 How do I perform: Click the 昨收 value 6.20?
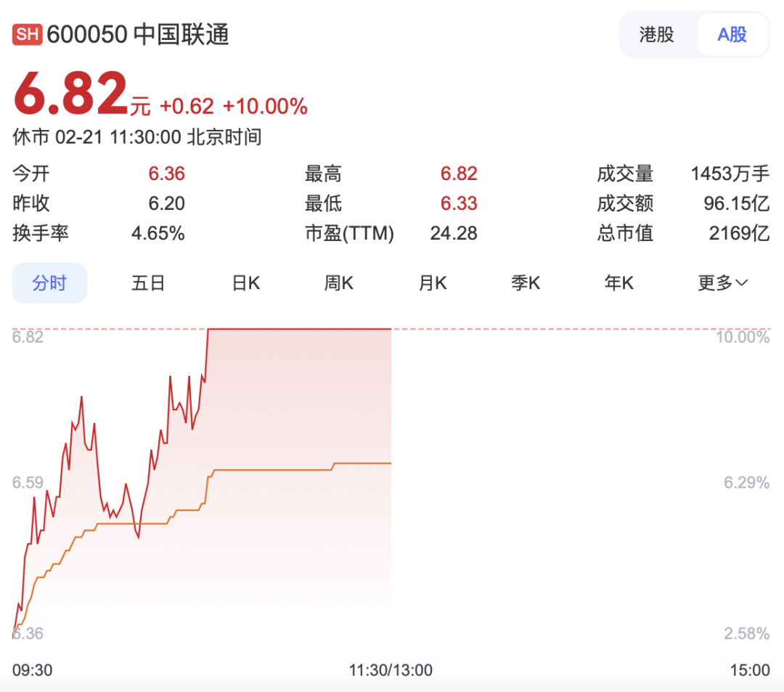click(x=166, y=203)
